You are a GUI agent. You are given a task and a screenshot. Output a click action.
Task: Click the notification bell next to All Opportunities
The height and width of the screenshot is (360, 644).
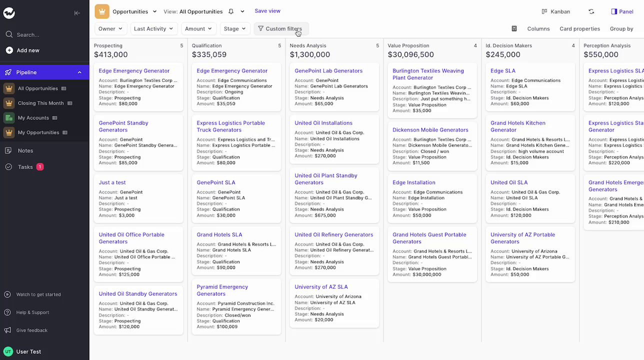pyautogui.click(x=231, y=11)
